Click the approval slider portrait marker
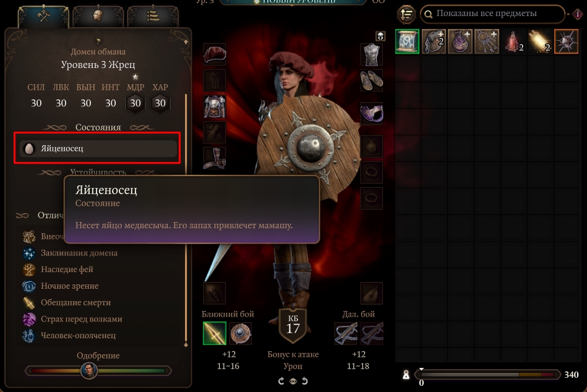The image size is (587, 392). (x=89, y=371)
